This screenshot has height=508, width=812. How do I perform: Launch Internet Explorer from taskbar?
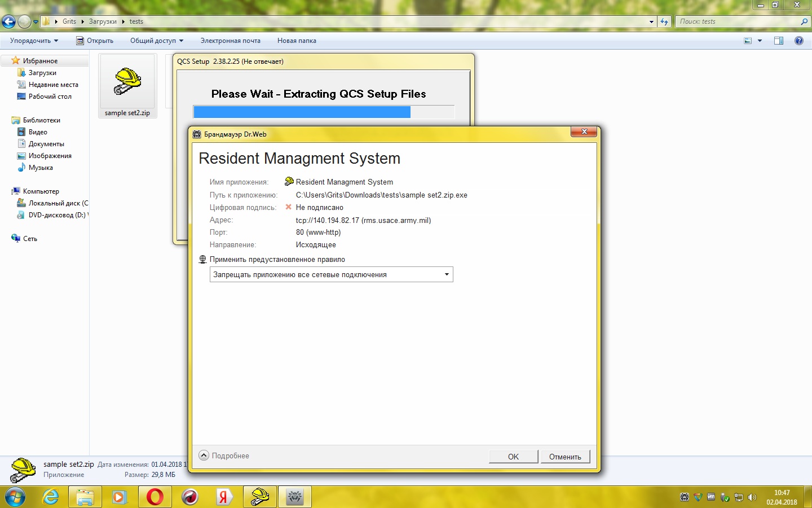coord(51,497)
